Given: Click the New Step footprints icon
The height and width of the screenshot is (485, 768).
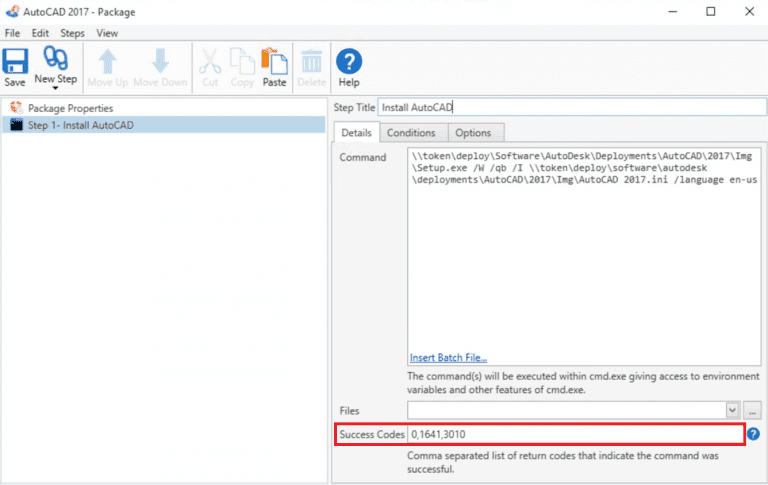Looking at the screenshot, I should coord(55,58).
